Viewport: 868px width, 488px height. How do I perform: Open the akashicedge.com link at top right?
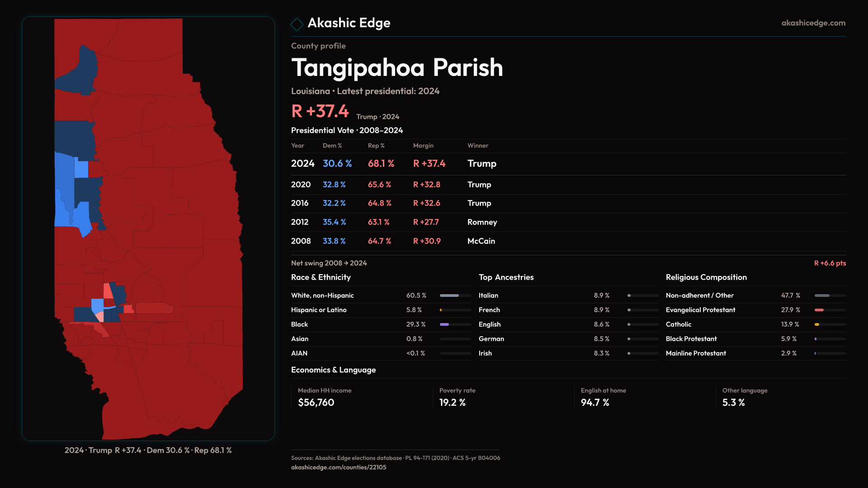pos(813,23)
